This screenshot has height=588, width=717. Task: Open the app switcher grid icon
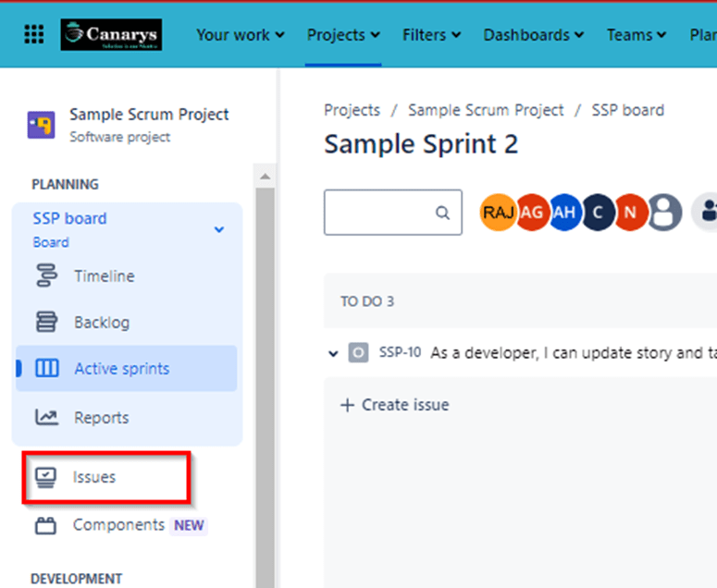[34, 34]
